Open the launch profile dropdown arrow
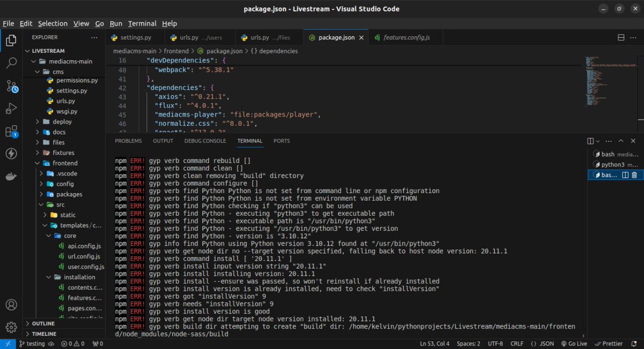Image resolution: width=644 pixels, height=349 pixels. [x=597, y=141]
